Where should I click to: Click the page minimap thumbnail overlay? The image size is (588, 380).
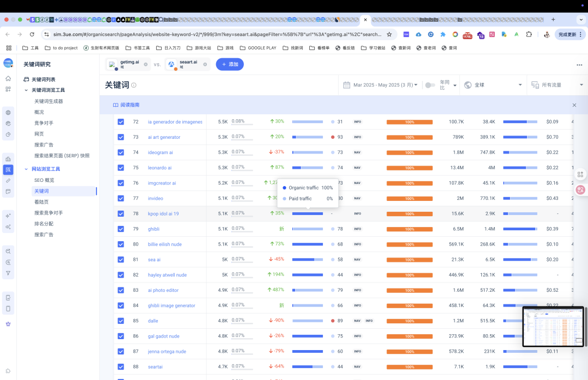553,327
